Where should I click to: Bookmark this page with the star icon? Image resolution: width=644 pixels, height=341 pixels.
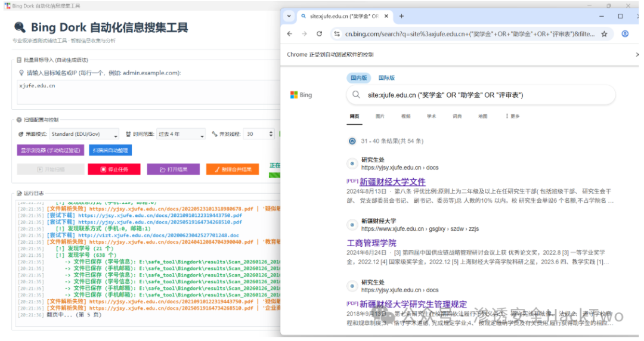[x=604, y=34]
